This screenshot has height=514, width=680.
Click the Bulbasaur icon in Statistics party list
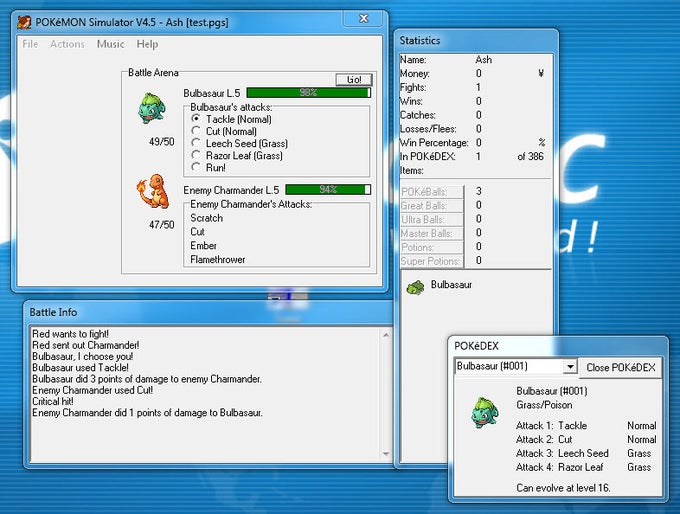tap(415, 287)
